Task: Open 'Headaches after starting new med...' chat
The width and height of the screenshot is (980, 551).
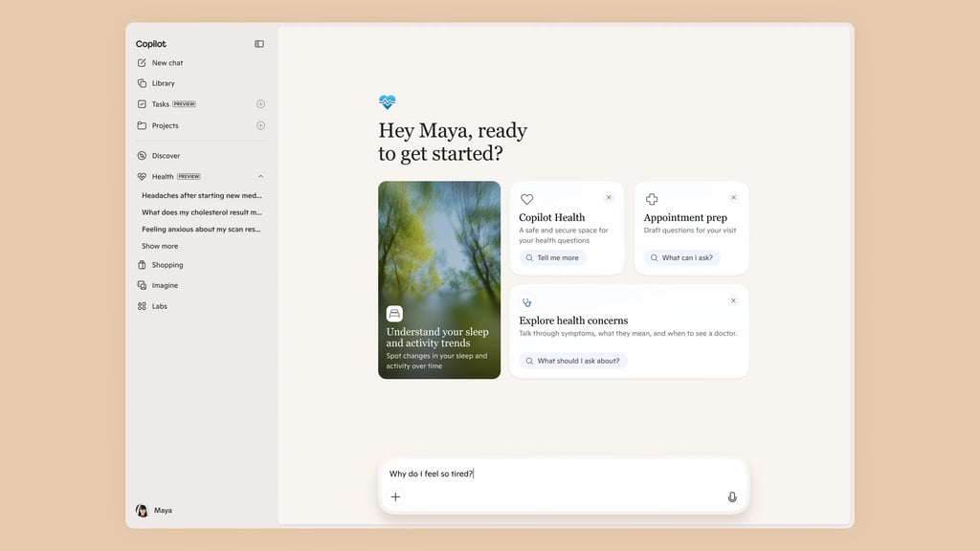Action: (x=201, y=195)
